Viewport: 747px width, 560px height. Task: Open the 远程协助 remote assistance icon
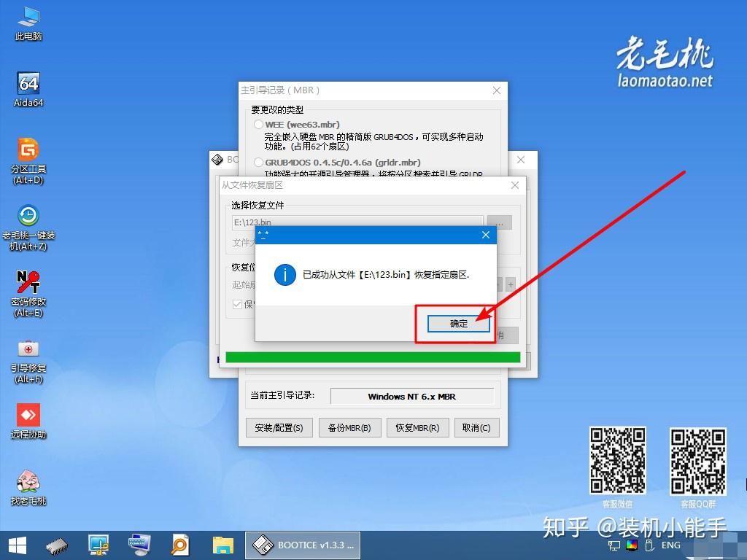click(x=28, y=421)
